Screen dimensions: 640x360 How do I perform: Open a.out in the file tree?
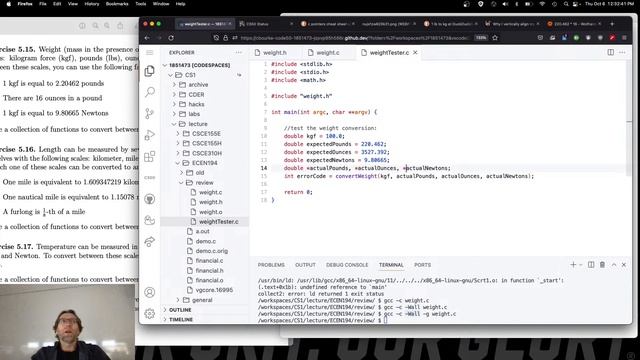pos(202,231)
